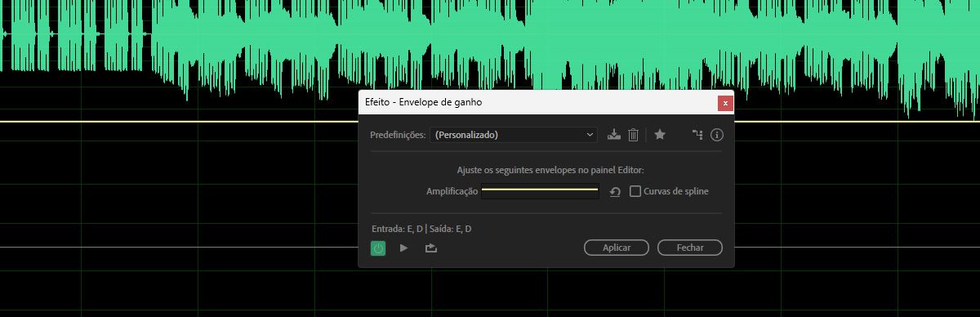Click the "Predefinições:" label
Image resolution: width=980 pixels, height=317 pixels.
398,135
